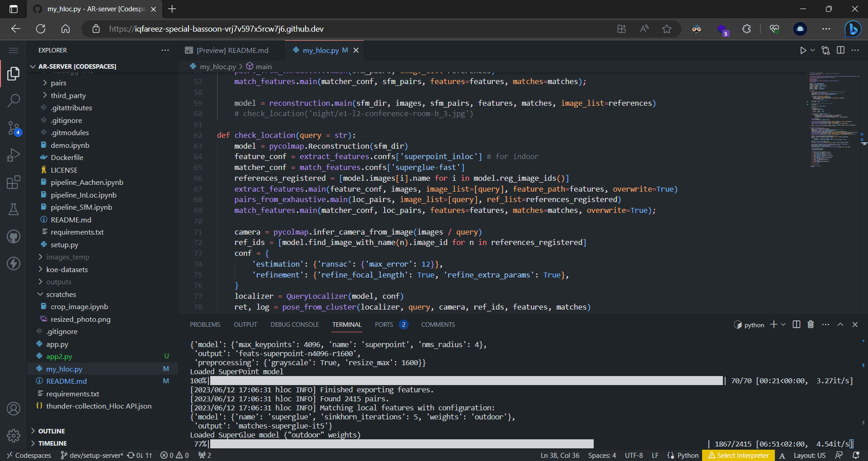The image size is (868, 461).
Task: Open the Search view icon
Action: (14, 100)
